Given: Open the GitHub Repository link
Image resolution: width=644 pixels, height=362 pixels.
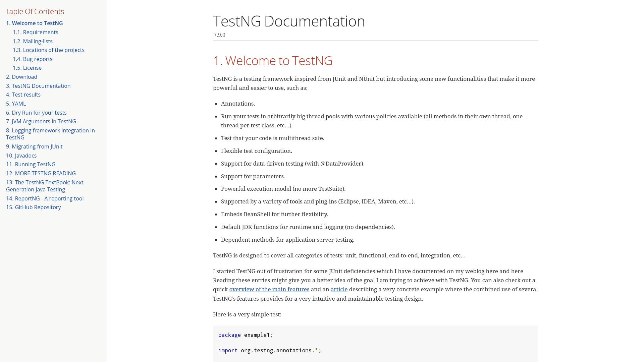Looking at the screenshot, I should point(33,207).
